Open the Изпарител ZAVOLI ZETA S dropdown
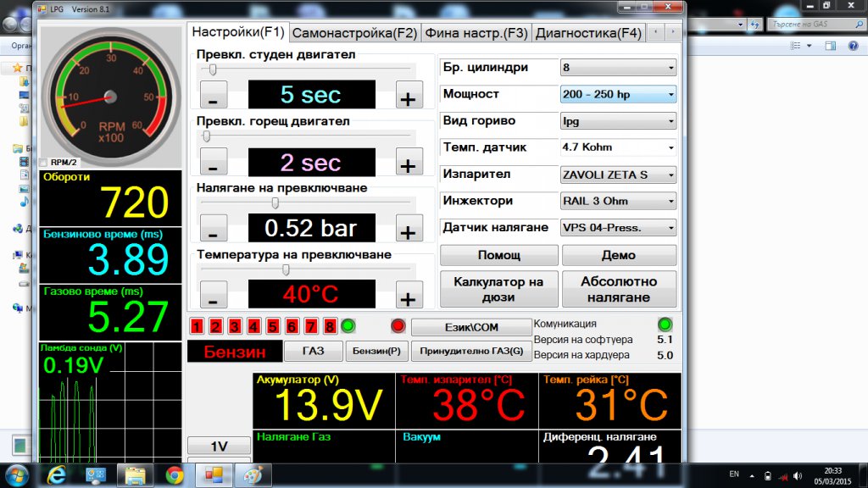Viewport: 868px width, 488px height. tap(618, 175)
